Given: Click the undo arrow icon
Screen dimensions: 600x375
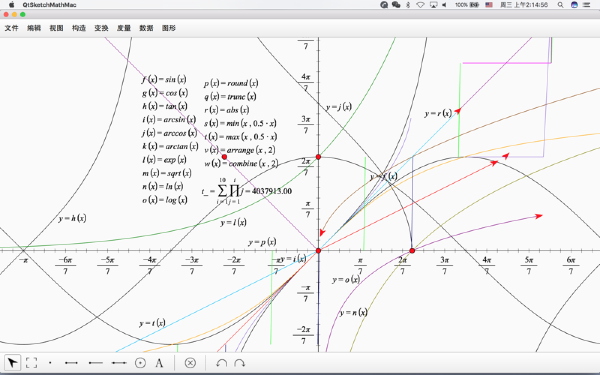Looking at the screenshot, I should point(221,363).
